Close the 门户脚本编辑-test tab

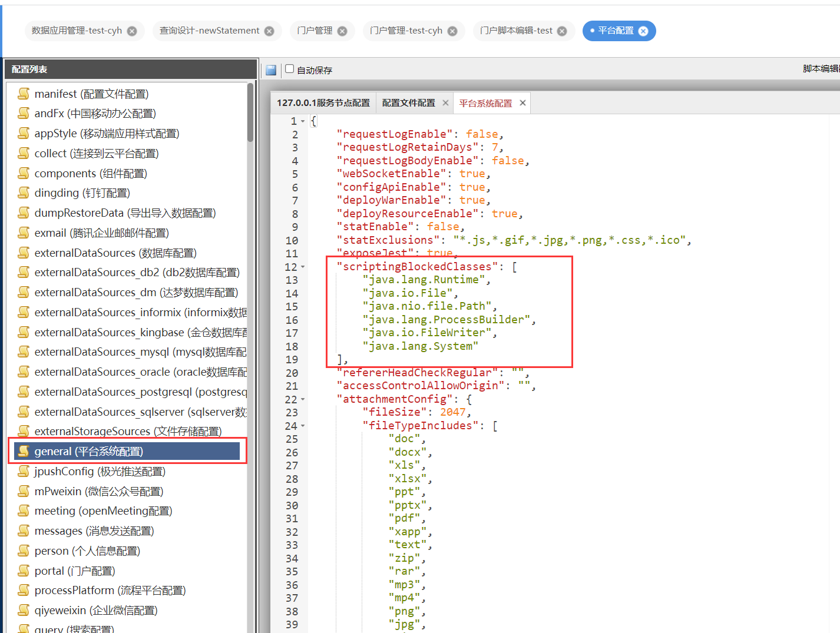point(562,31)
